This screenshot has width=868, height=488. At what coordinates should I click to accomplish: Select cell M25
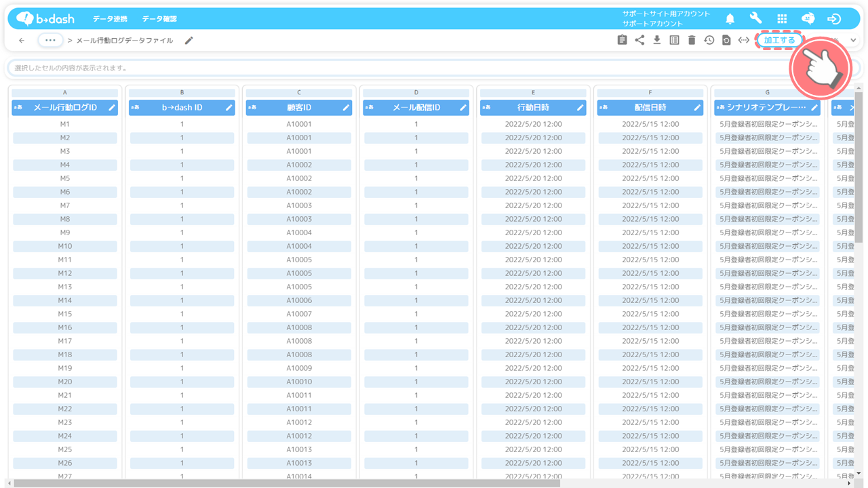tap(65, 449)
